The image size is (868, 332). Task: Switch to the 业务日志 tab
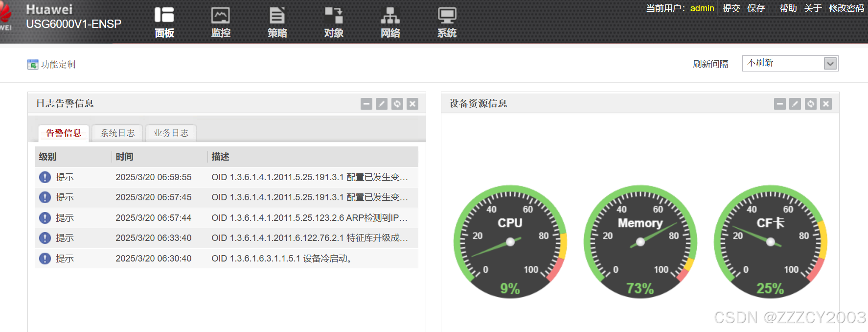[171, 133]
